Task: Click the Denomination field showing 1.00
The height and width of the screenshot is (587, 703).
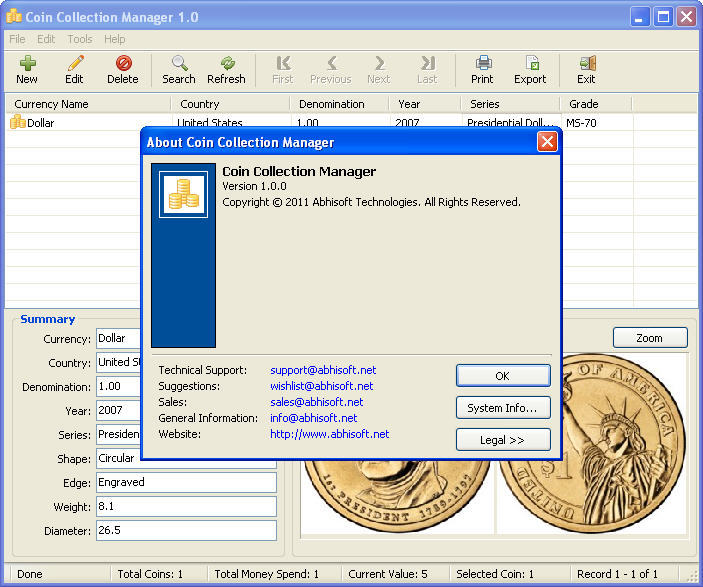Action: click(x=118, y=386)
